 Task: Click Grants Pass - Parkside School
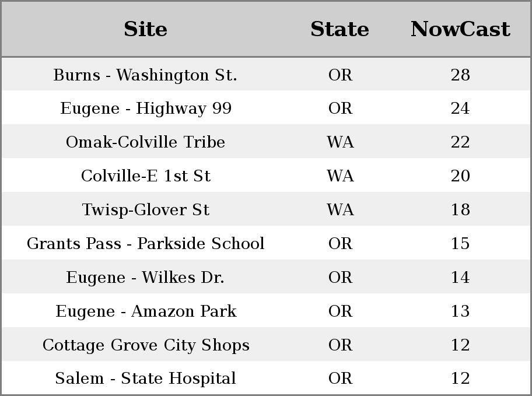coord(146,243)
